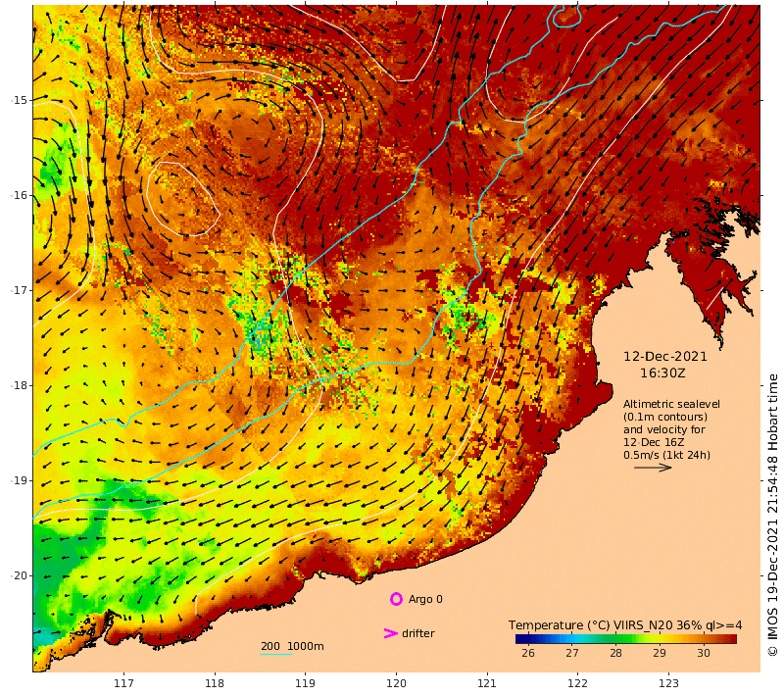Viewport: 784px width, 696px height.
Task: Click longitude label 118 on the axis
Action: [215, 683]
